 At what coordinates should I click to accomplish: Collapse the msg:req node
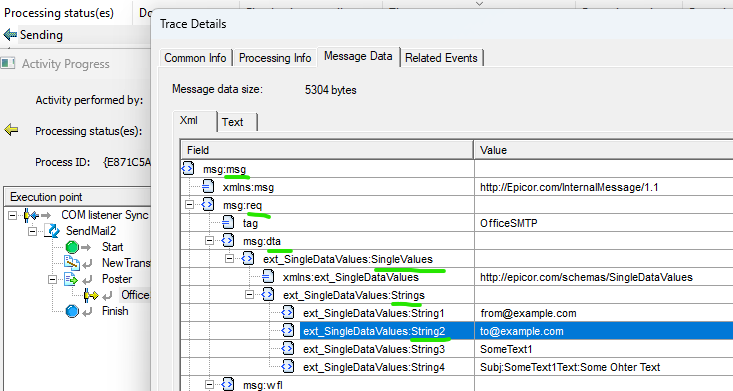click(x=189, y=204)
